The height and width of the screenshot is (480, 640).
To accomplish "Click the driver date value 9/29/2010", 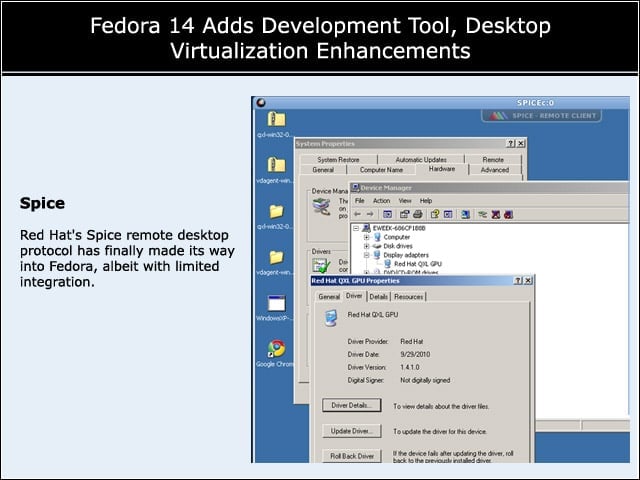I will (x=415, y=354).
